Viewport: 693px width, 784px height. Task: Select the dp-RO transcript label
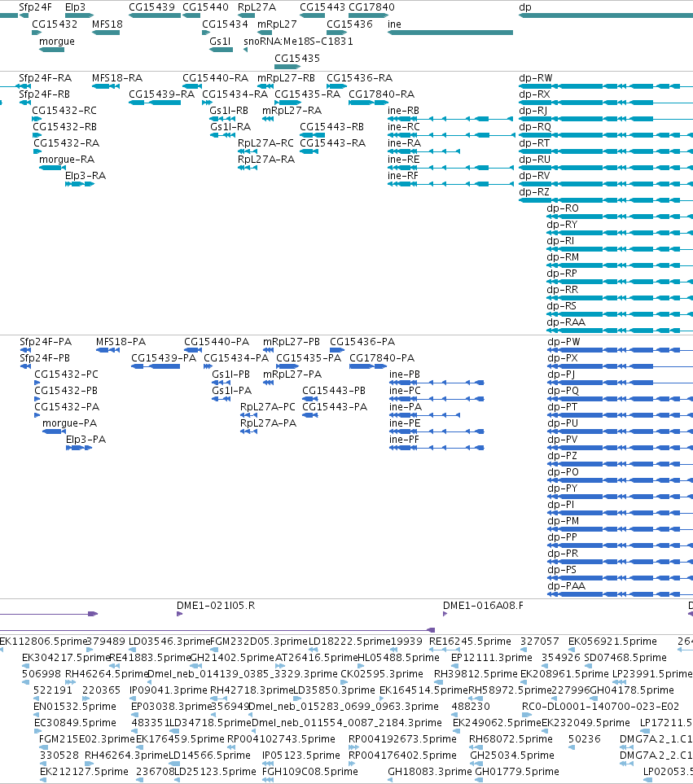(x=563, y=208)
